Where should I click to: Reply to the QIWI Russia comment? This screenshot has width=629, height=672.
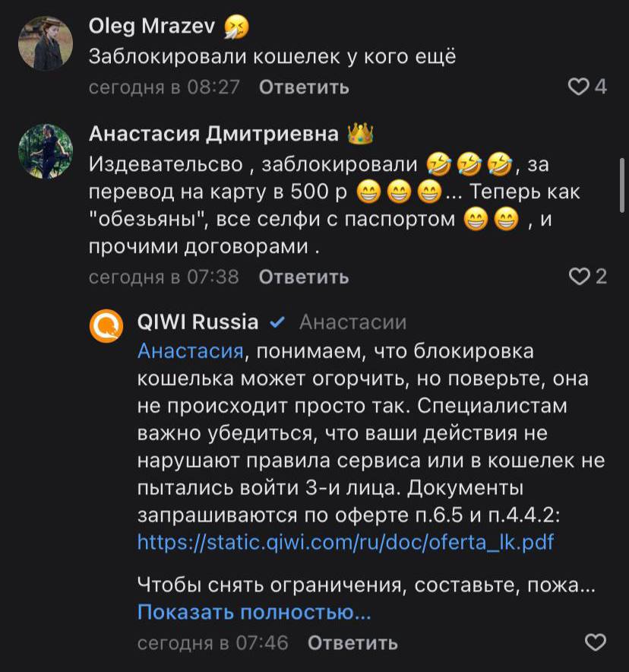click(x=352, y=643)
